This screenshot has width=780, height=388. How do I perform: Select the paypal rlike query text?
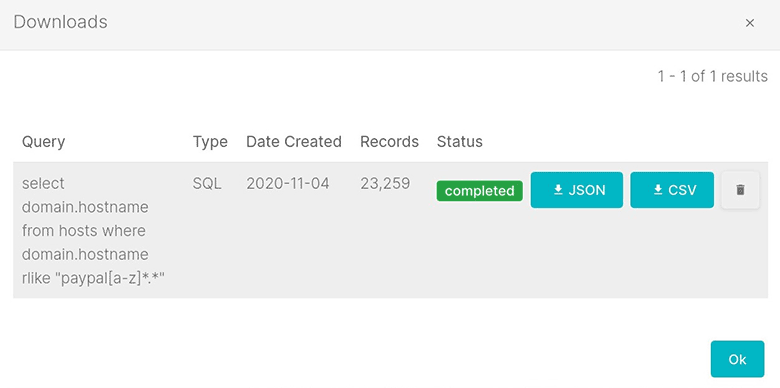tap(93, 231)
